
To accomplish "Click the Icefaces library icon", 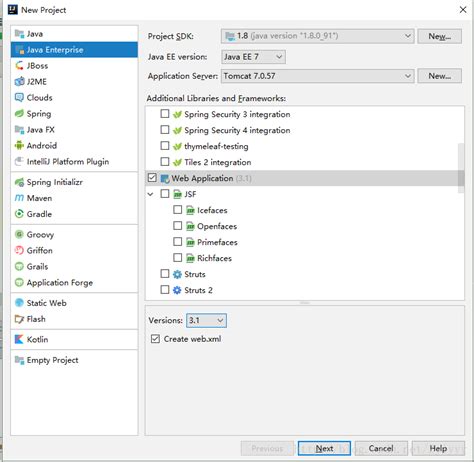I will pyautogui.click(x=190, y=210).
